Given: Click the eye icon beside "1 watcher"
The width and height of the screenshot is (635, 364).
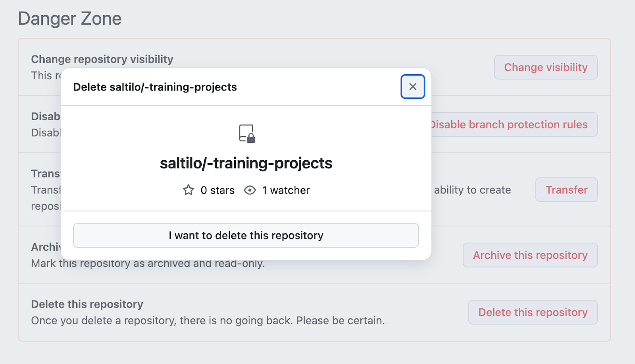Looking at the screenshot, I should coord(249,190).
